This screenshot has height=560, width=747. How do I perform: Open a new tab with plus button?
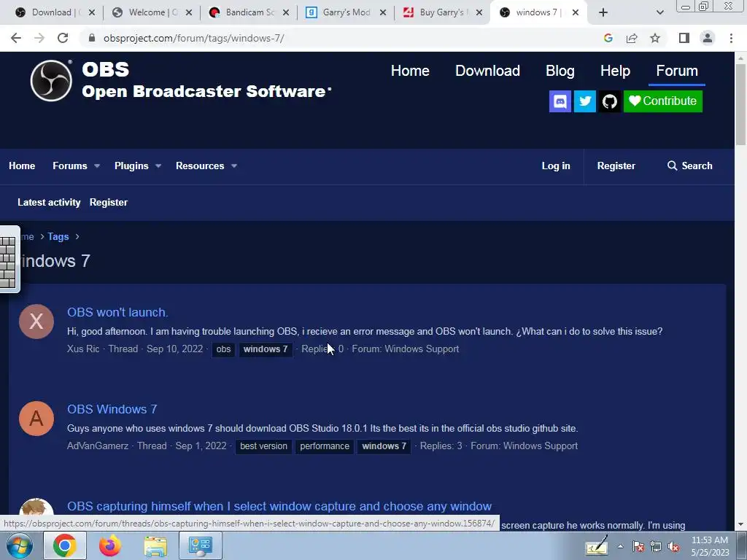(603, 12)
